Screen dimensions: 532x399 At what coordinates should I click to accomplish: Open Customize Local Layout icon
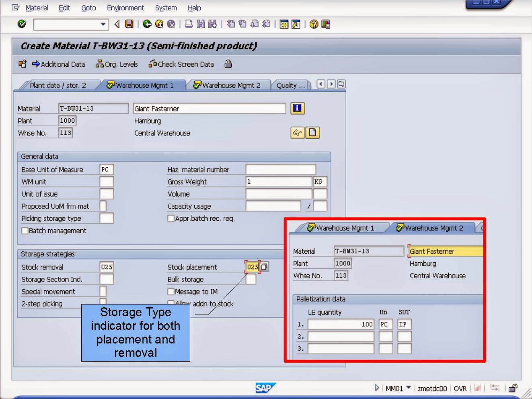click(326, 24)
